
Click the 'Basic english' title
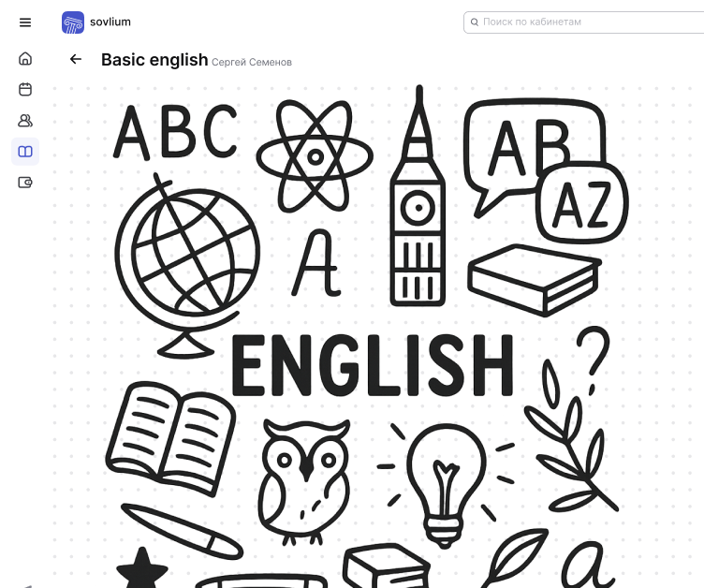pyautogui.click(x=154, y=60)
